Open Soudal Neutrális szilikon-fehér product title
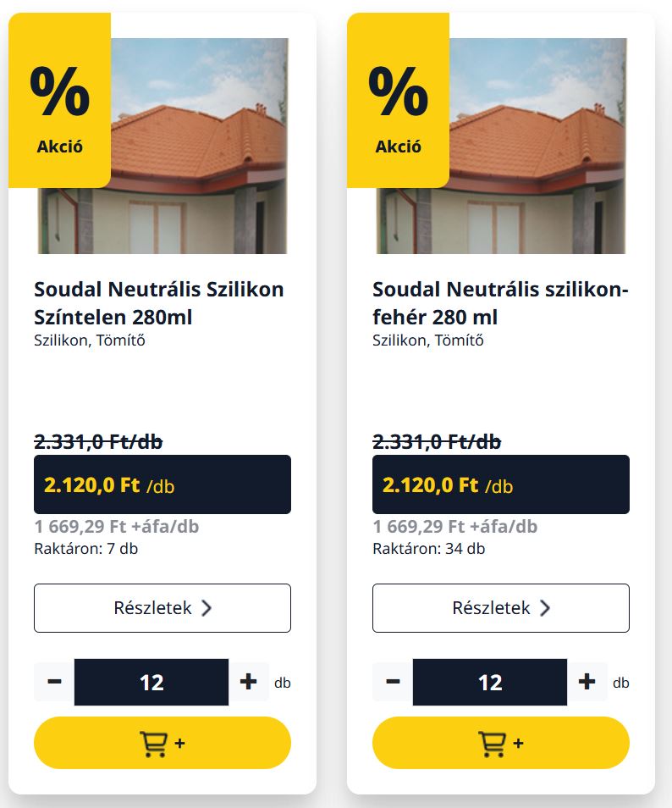 click(x=500, y=303)
